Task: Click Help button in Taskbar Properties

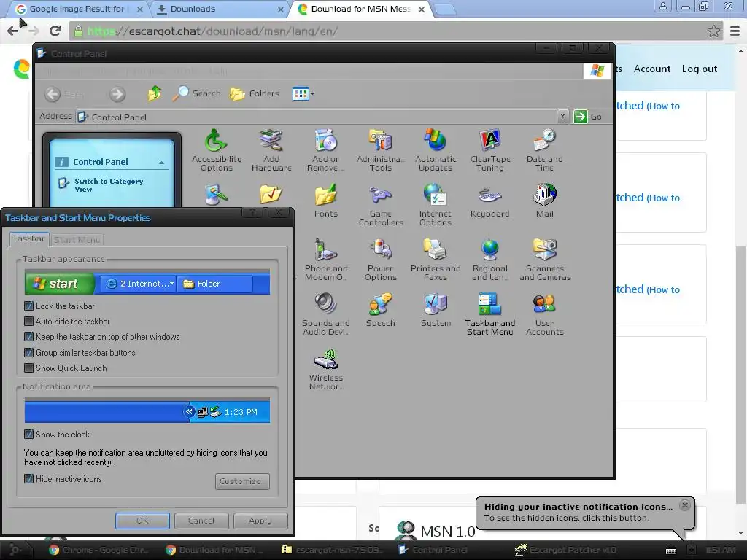Action: [x=253, y=212]
